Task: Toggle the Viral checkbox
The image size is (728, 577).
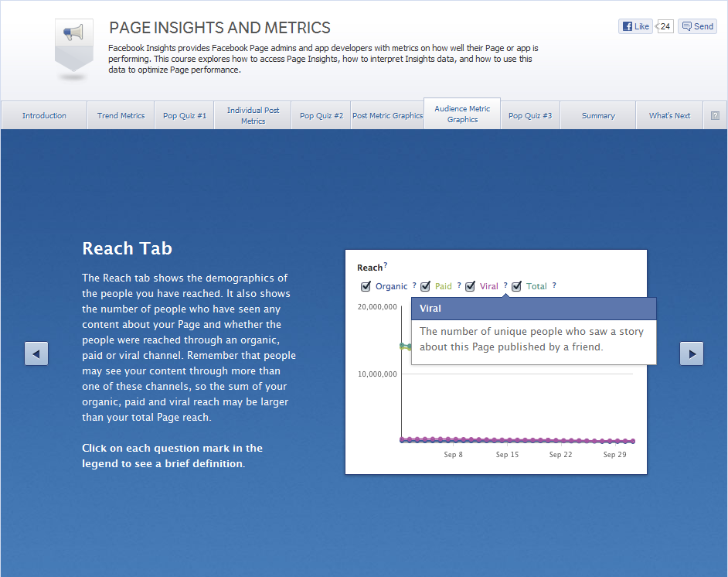Action: pyautogui.click(x=471, y=286)
